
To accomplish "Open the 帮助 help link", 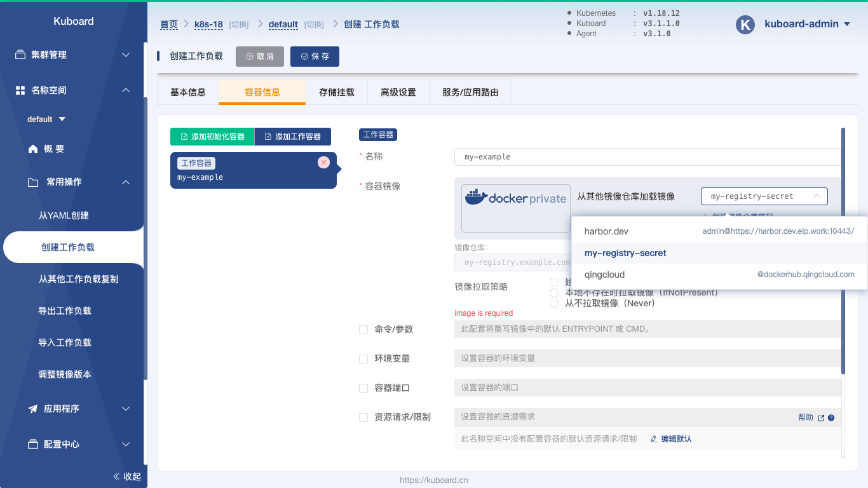I will [806, 417].
